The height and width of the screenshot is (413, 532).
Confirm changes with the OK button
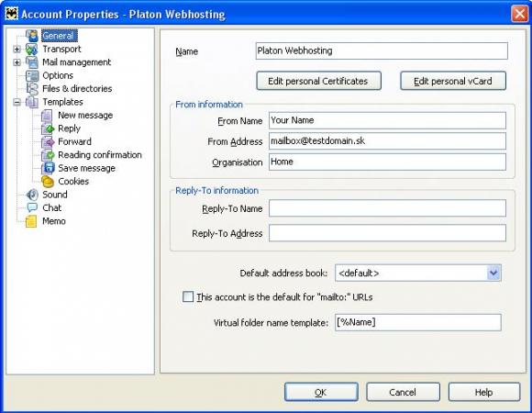(x=321, y=392)
